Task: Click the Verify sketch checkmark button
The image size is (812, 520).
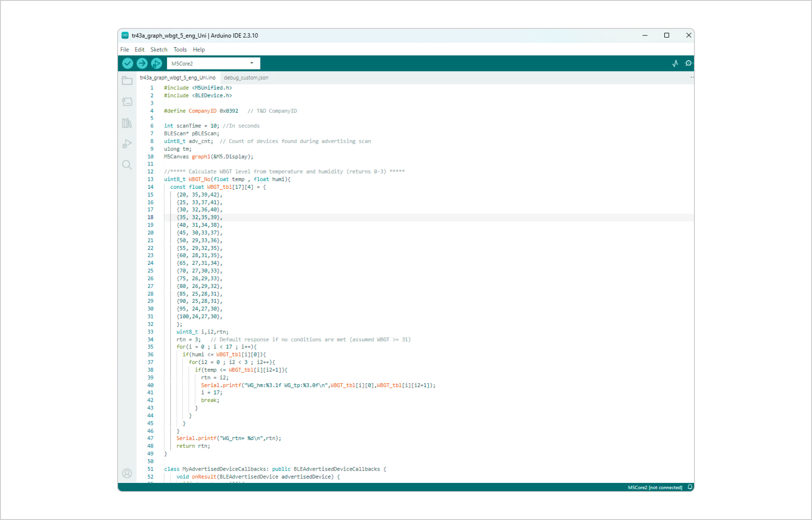Action: (x=128, y=63)
